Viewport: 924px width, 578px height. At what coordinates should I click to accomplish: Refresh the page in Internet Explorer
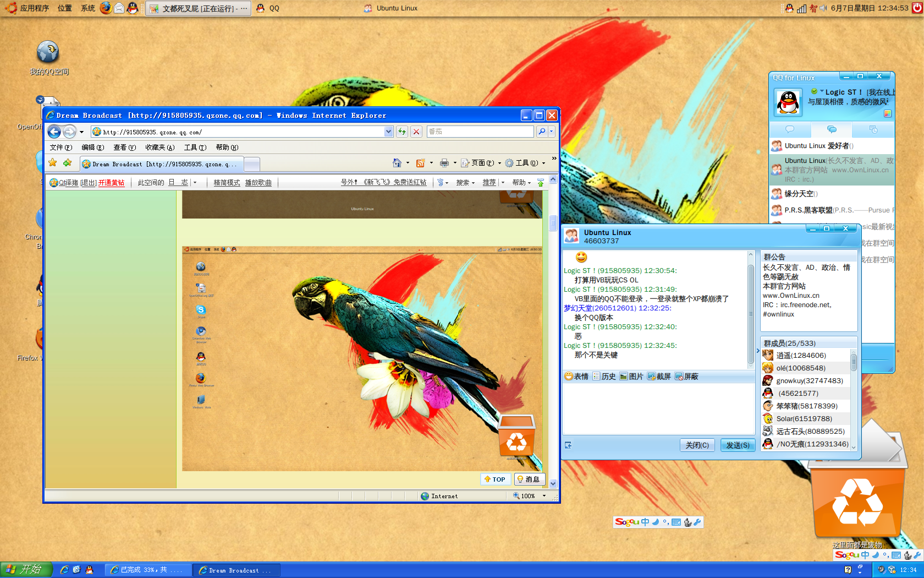402,132
